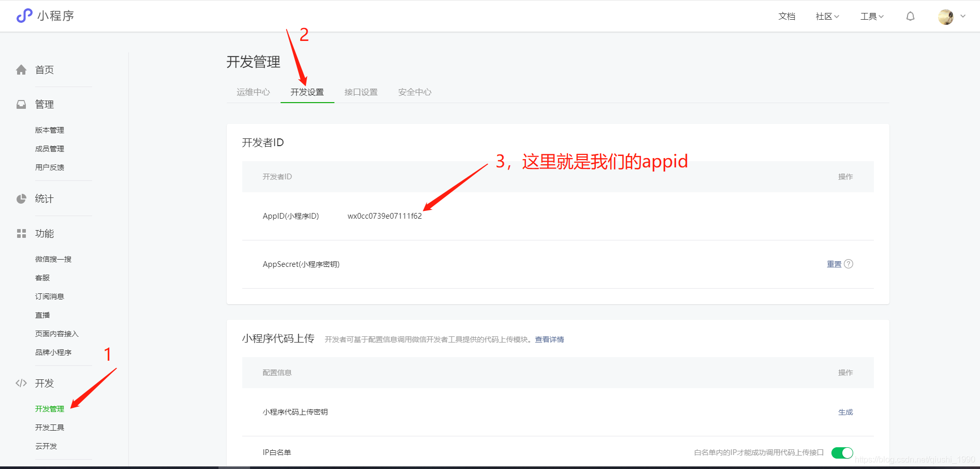Click the 管理 book icon in sidebar

tap(21, 104)
